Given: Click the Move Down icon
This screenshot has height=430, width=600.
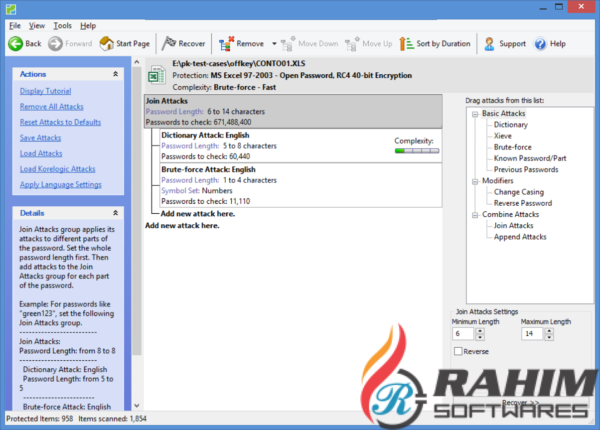Looking at the screenshot, I should point(288,44).
